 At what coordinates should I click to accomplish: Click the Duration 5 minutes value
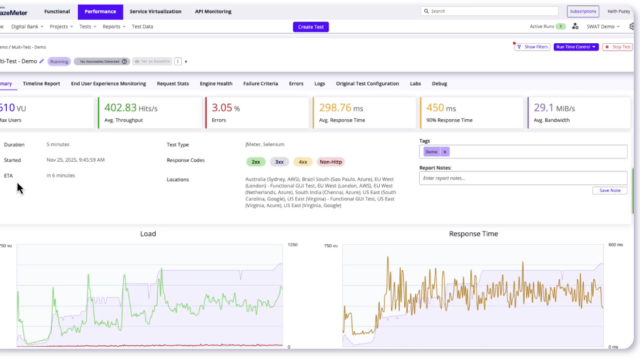pyautogui.click(x=58, y=144)
